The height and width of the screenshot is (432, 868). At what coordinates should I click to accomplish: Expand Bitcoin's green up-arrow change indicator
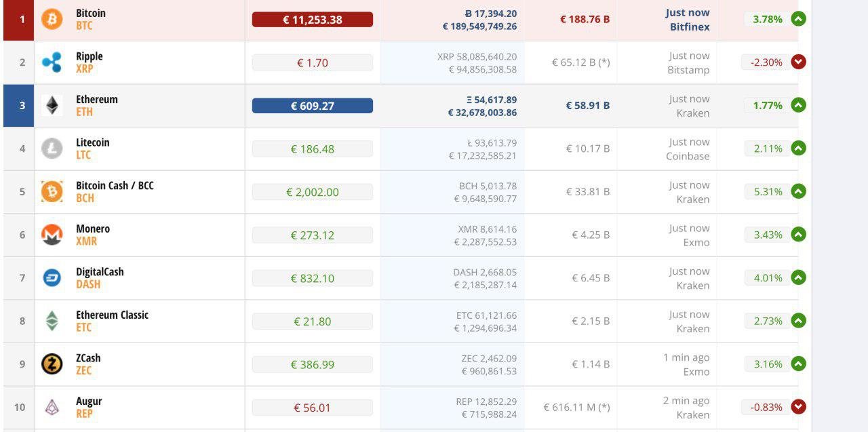pyautogui.click(x=799, y=19)
